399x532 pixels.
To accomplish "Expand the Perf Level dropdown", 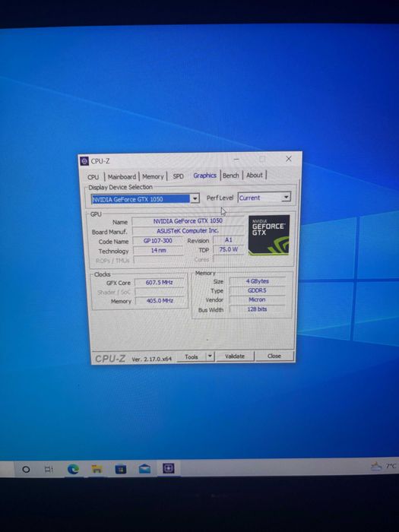I will (x=287, y=197).
